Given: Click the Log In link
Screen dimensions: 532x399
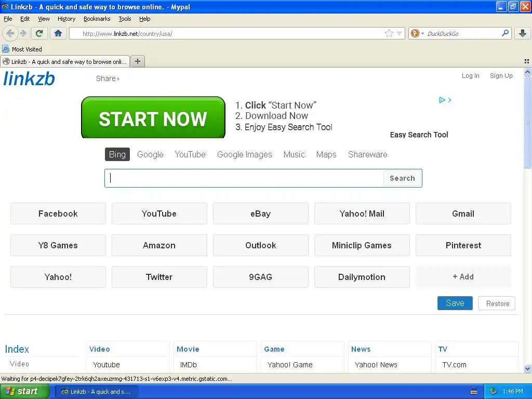Looking at the screenshot, I should (470, 76).
